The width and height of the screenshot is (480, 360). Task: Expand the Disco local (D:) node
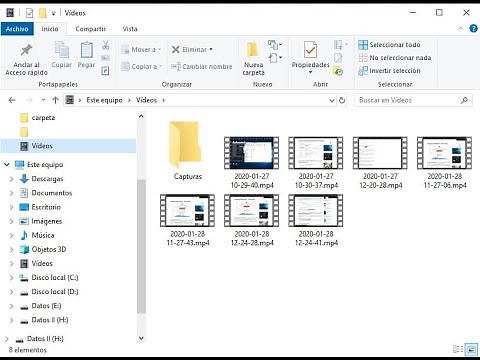(11, 292)
